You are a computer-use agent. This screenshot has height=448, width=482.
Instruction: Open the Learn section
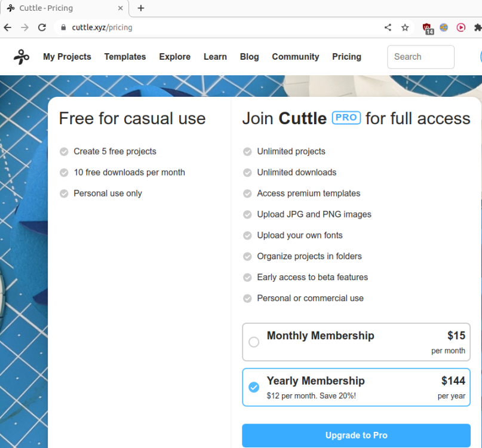click(x=215, y=57)
